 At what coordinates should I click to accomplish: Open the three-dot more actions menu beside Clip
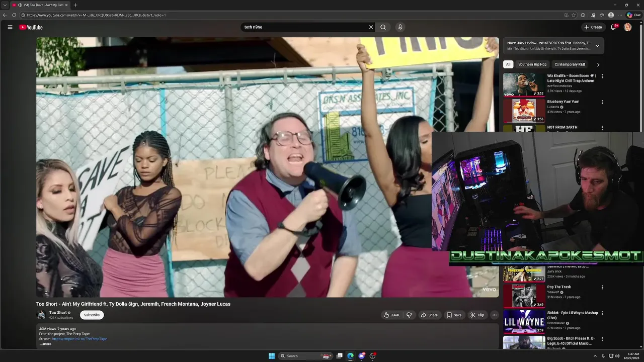coord(495,315)
